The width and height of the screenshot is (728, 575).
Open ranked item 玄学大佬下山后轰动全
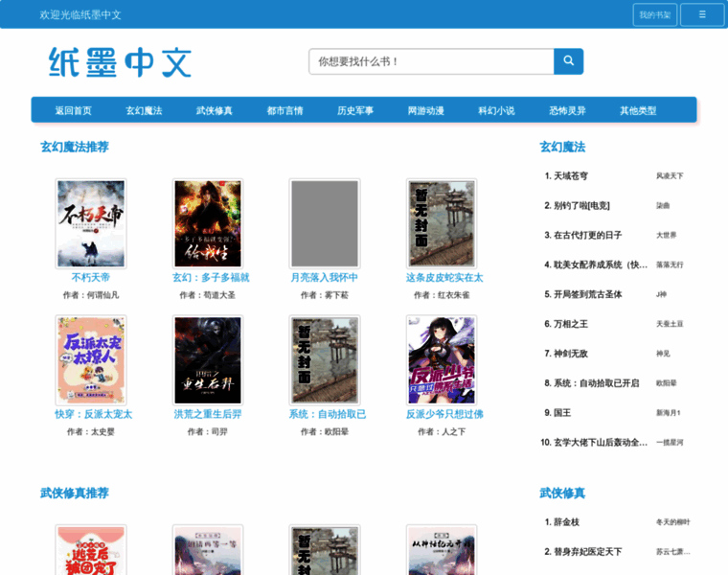click(601, 443)
